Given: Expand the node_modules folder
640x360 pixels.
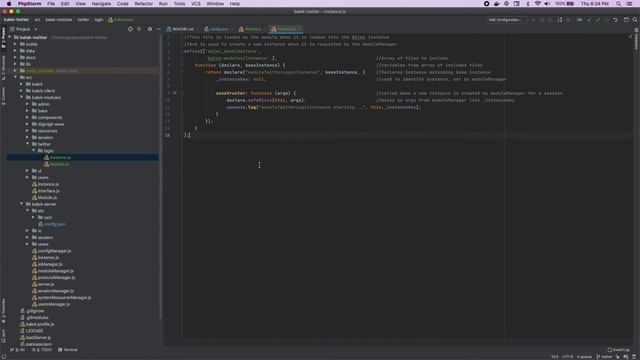Looking at the screenshot, I should [16, 71].
